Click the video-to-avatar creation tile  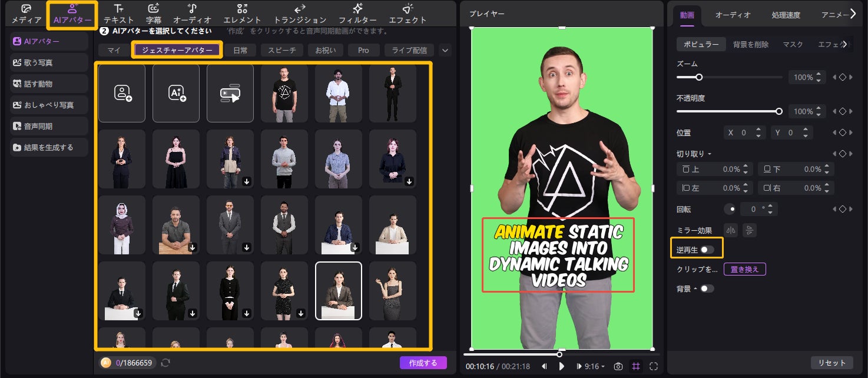pos(230,93)
